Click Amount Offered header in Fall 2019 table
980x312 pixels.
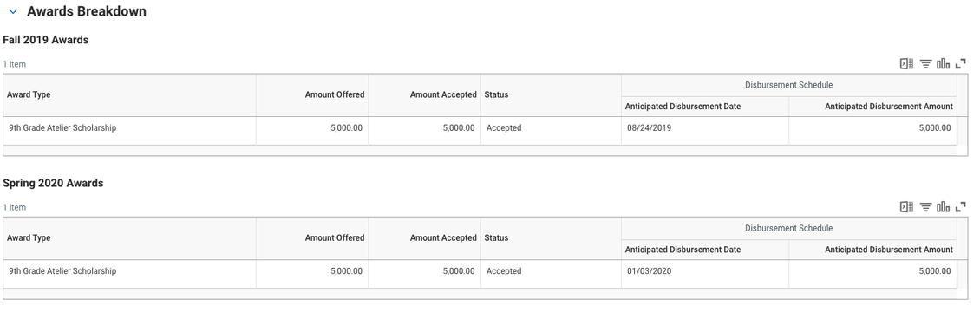click(x=335, y=94)
